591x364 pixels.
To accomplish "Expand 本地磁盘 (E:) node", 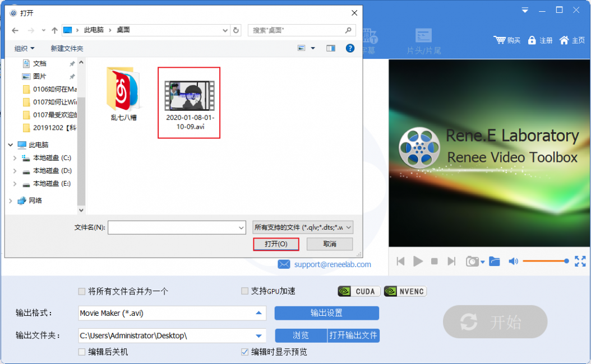I will click(15, 184).
